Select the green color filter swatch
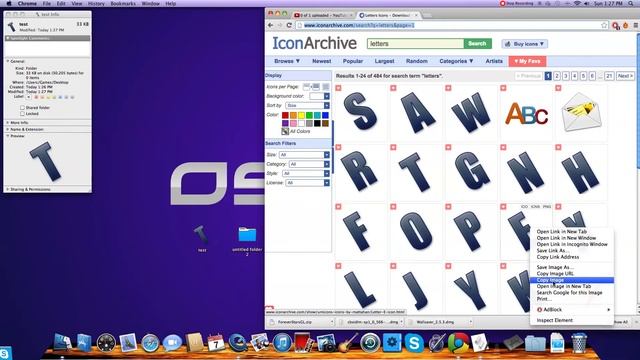The height and width of the screenshot is (360, 640). [309, 116]
